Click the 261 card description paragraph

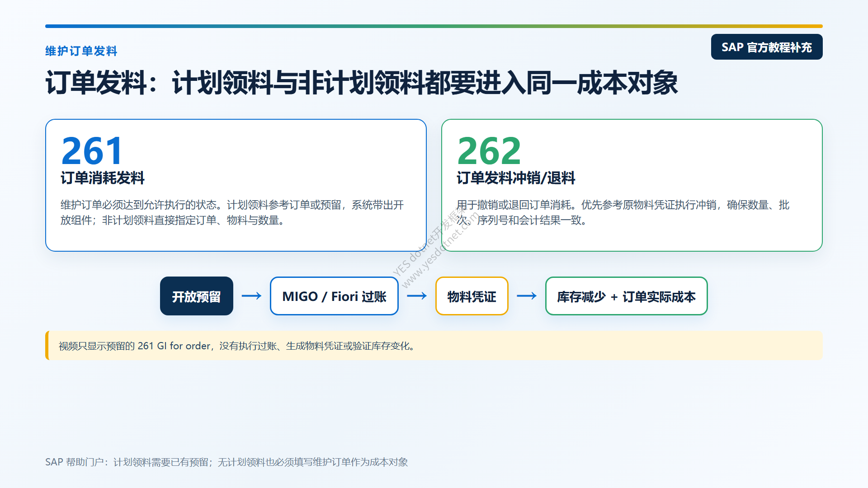click(232, 212)
